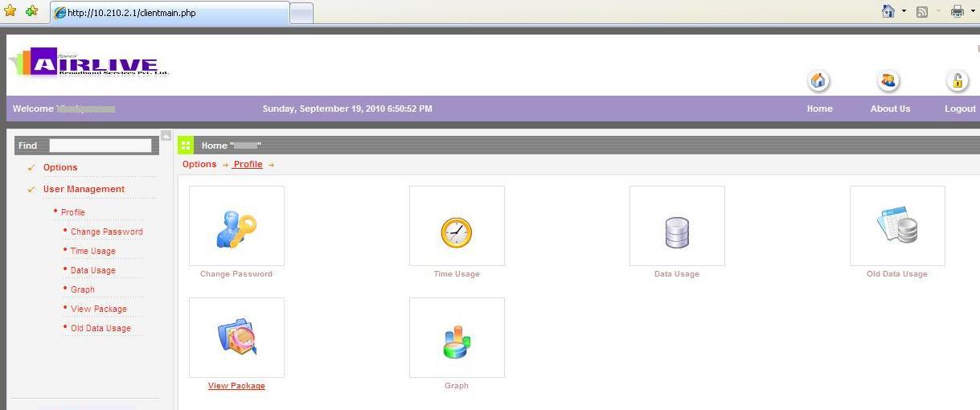Select Old Data Usage in the sidebar

click(x=100, y=328)
